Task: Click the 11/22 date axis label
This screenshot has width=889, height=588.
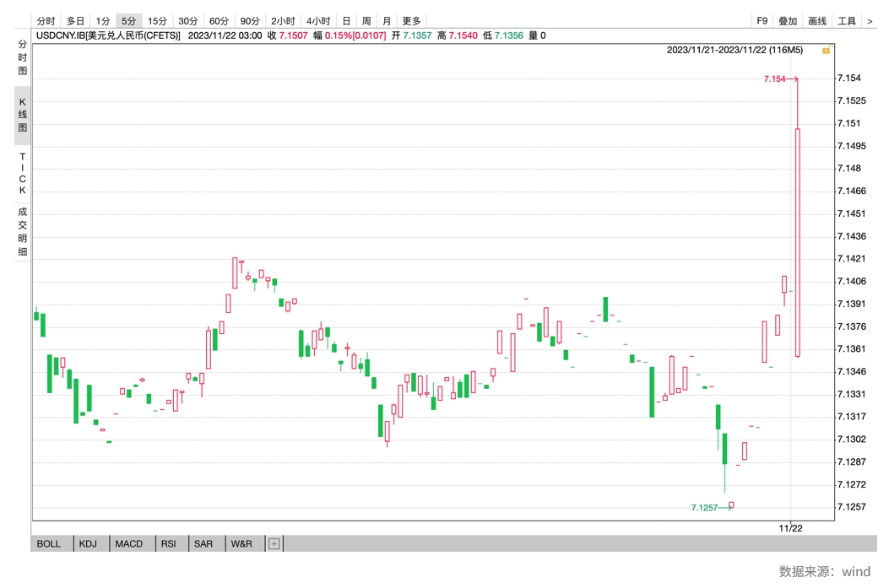Action: (x=790, y=528)
